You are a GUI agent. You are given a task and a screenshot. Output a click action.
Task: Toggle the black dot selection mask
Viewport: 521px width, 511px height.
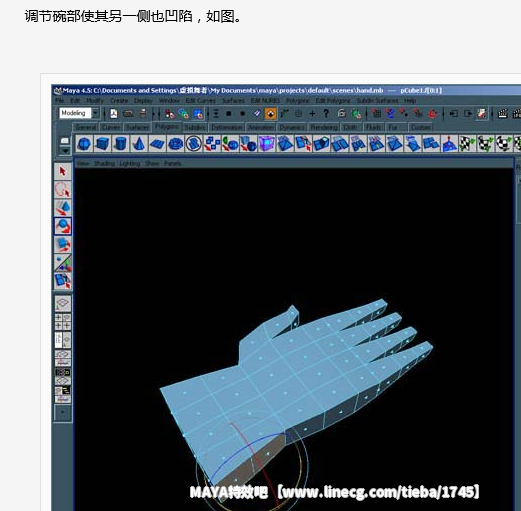tap(243, 114)
